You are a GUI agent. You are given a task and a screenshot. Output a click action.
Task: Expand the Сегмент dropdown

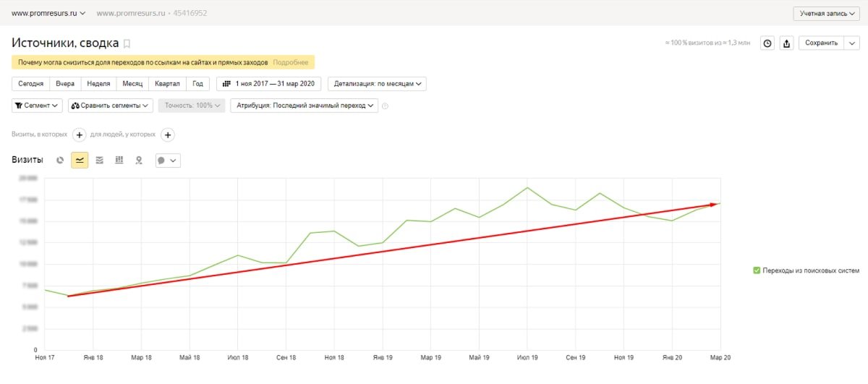[x=38, y=106]
